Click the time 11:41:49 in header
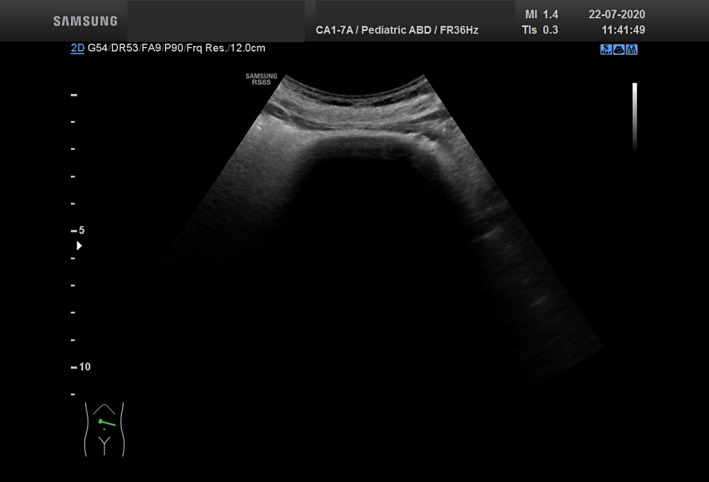Viewport: 709px width, 482px height. (623, 30)
